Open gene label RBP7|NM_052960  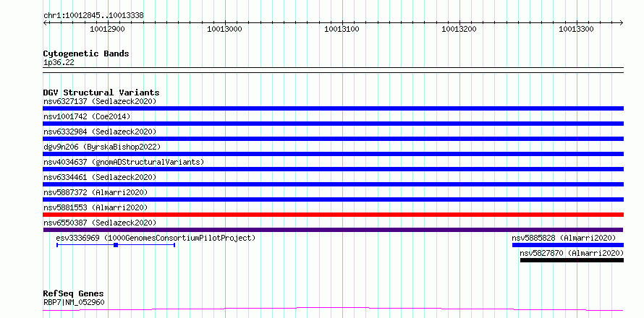pos(74,303)
